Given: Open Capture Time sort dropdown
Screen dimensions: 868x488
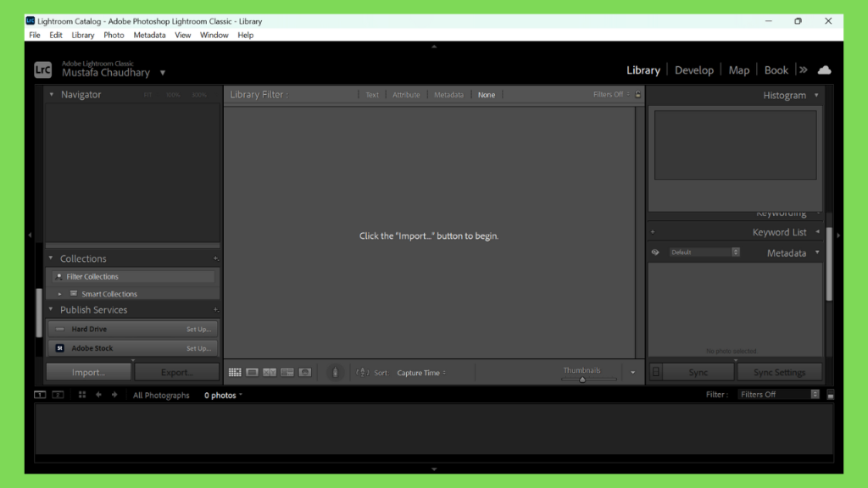Looking at the screenshot, I should pyautogui.click(x=421, y=373).
